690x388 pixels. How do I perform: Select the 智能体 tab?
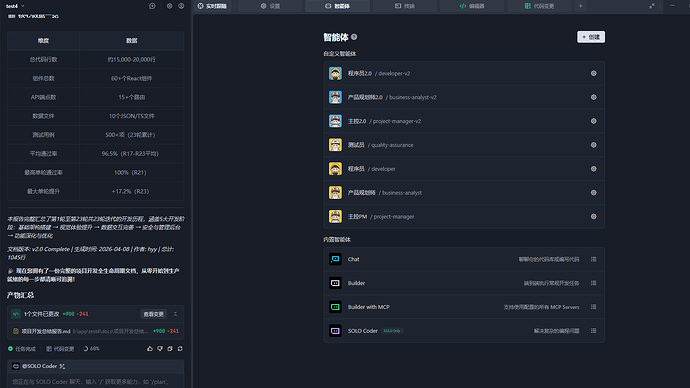click(x=338, y=6)
